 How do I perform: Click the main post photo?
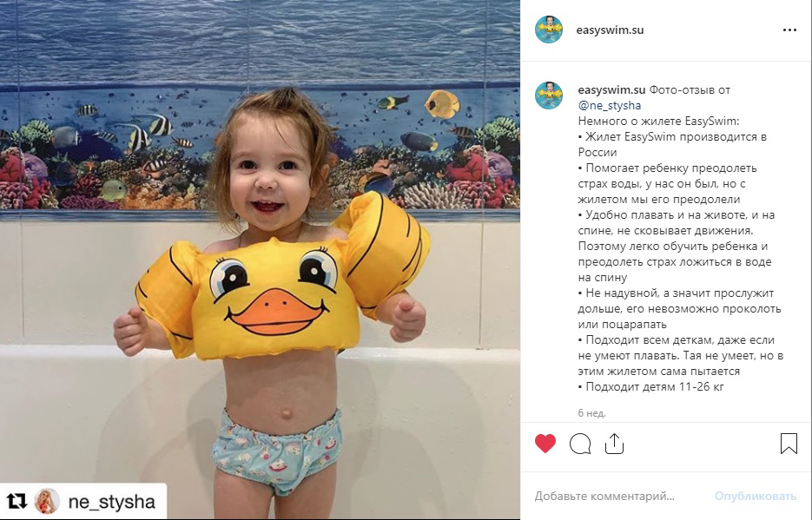260,260
